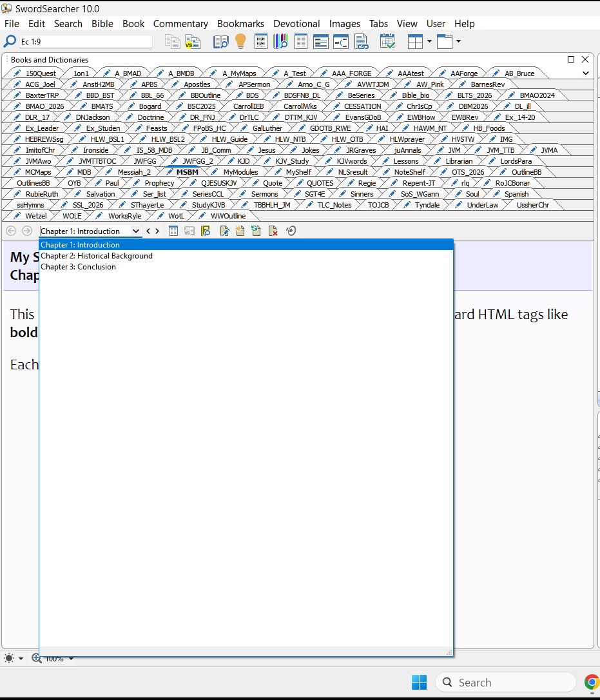Click the search-in-book icon in book toolbar
This screenshot has width=600, height=700.
[x=206, y=231]
